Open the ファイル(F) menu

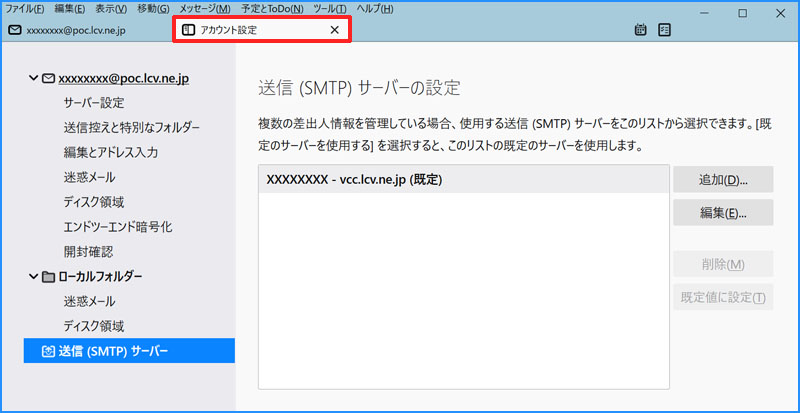point(24,9)
